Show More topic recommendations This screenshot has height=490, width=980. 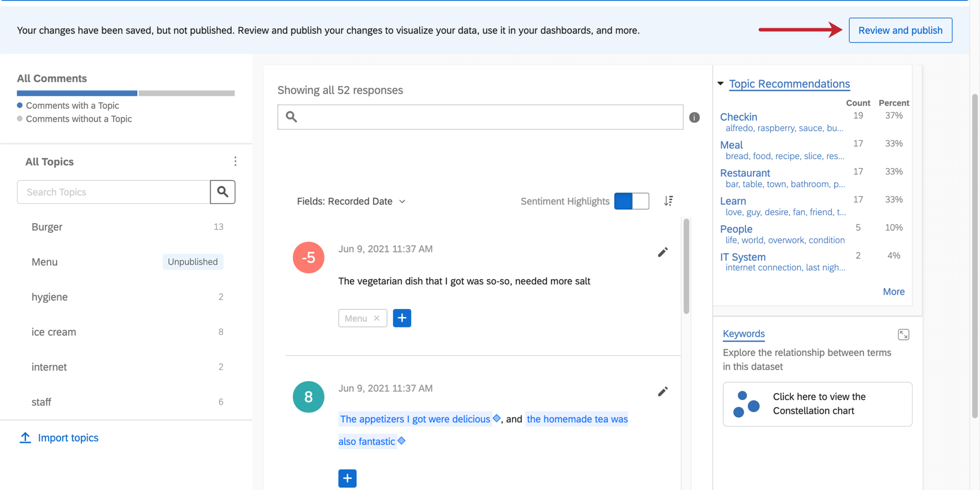(894, 292)
